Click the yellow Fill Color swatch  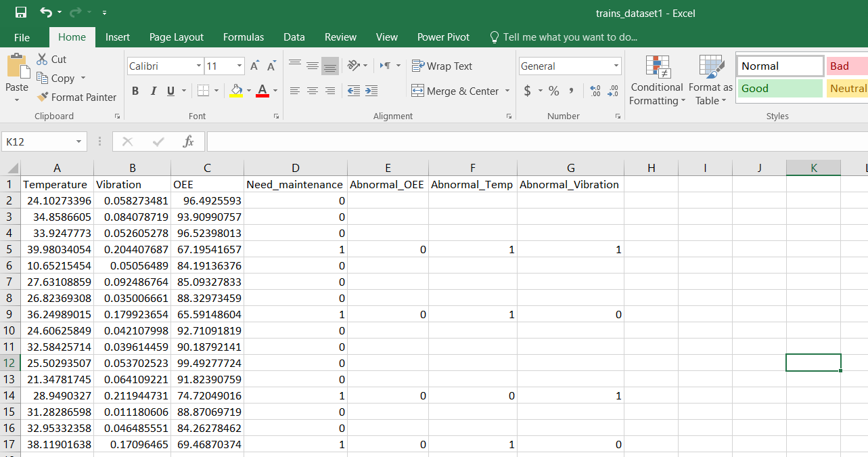coord(236,91)
